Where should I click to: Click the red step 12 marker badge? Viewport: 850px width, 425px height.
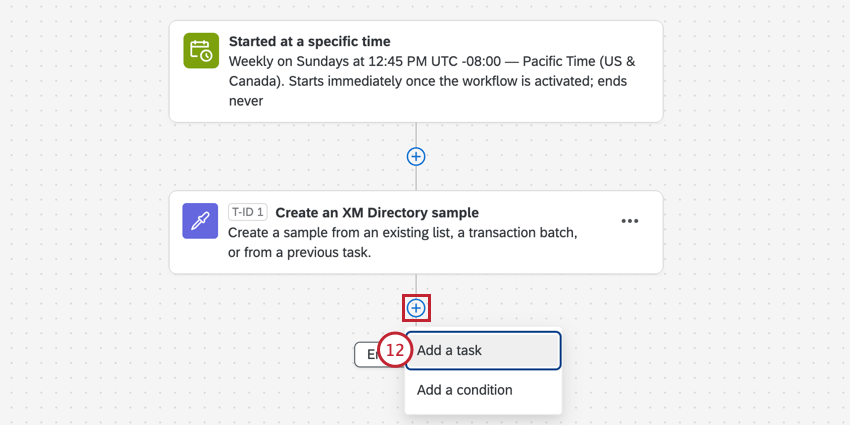point(395,350)
